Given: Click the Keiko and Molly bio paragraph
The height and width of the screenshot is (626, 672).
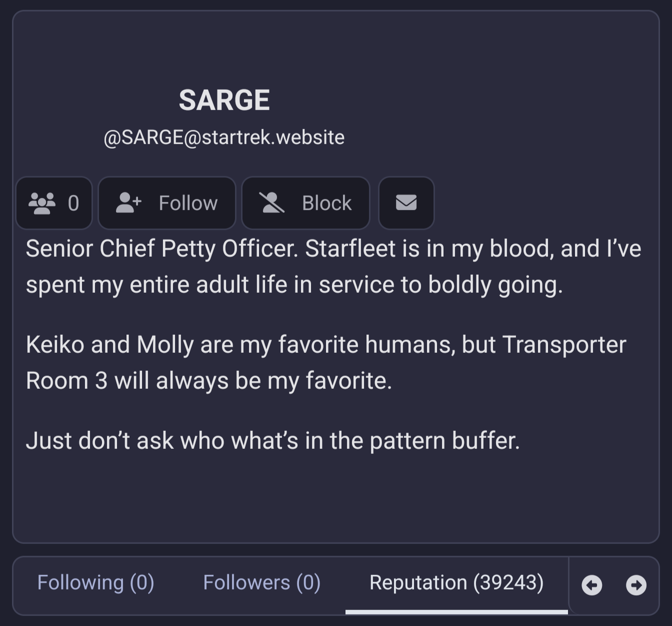Looking at the screenshot, I should point(325,362).
